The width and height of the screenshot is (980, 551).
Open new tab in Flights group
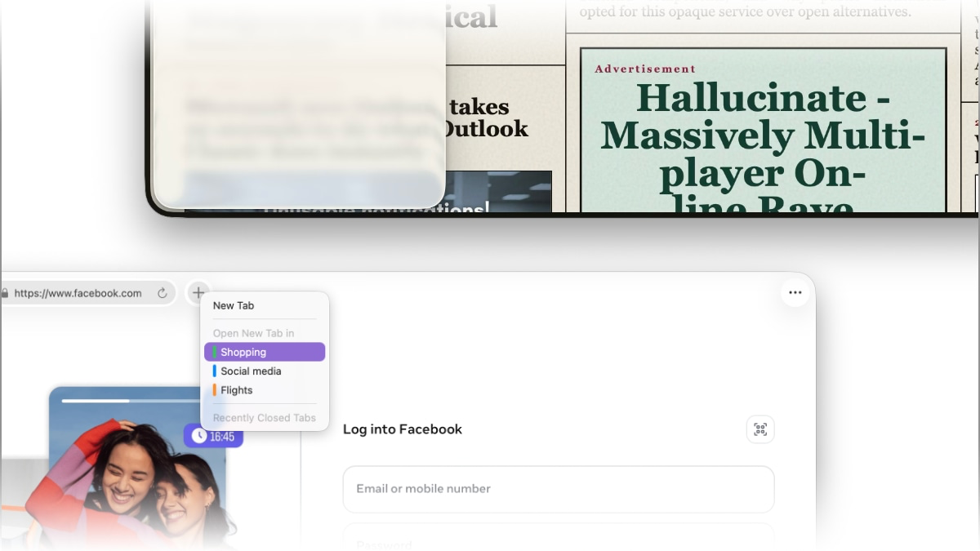(265, 390)
